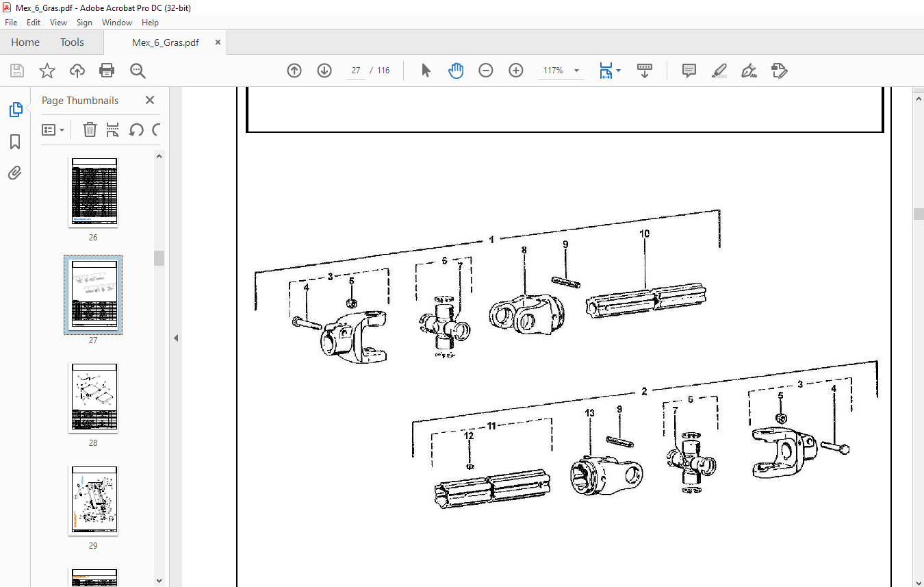The width and height of the screenshot is (924, 587).
Task: Collapse the left navigation pane arrow
Action: click(176, 338)
